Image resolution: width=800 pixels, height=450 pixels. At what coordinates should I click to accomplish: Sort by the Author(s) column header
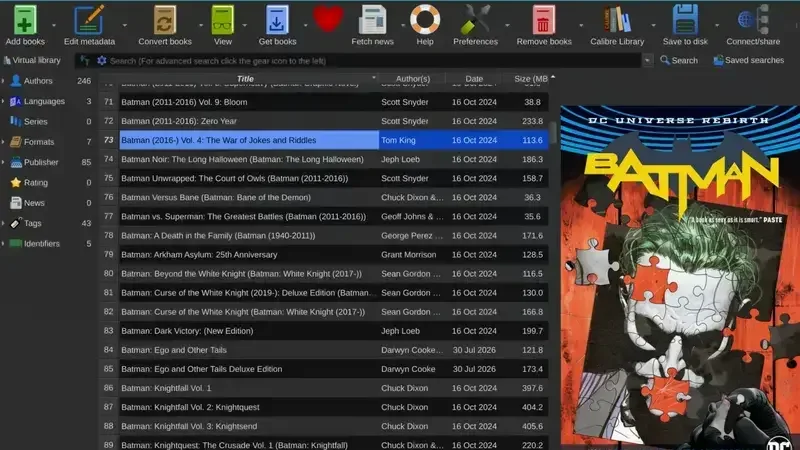pos(412,79)
